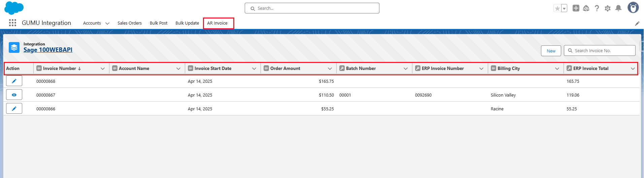The height and width of the screenshot is (178, 644).
Task: Click the $165.75 order amount
Action: [326, 81]
